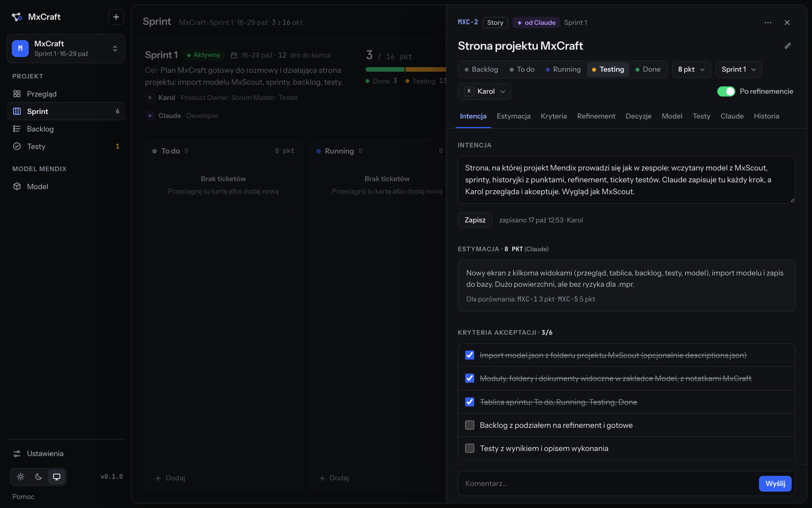Open the Model cube icon
This screenshot has width=812, height=508.
[17, 187]
